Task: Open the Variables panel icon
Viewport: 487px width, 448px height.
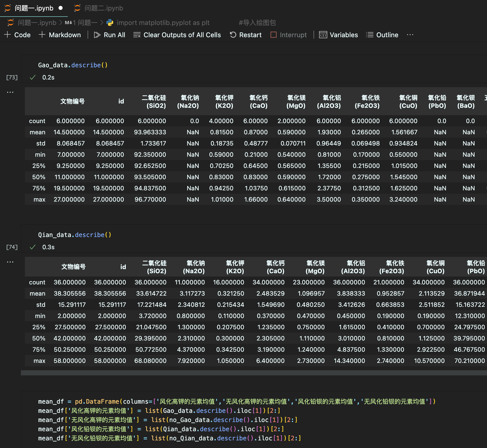Action: tap(323, 35)
